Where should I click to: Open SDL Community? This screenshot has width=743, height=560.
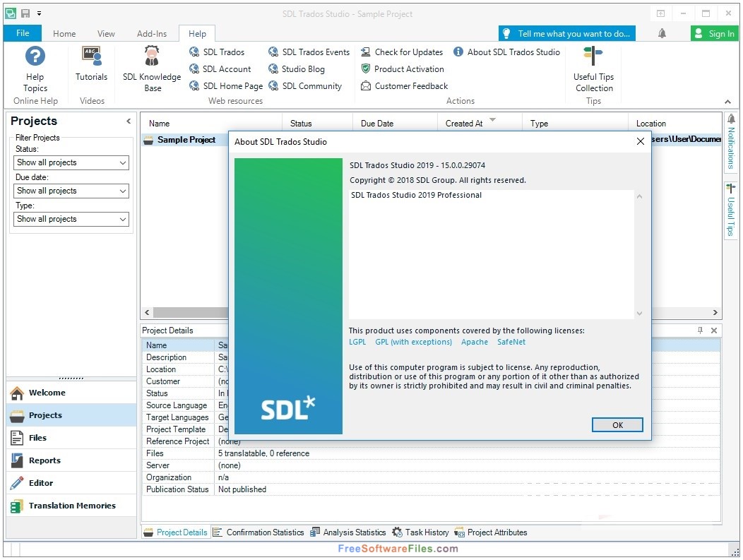click(x=305, y=85)
